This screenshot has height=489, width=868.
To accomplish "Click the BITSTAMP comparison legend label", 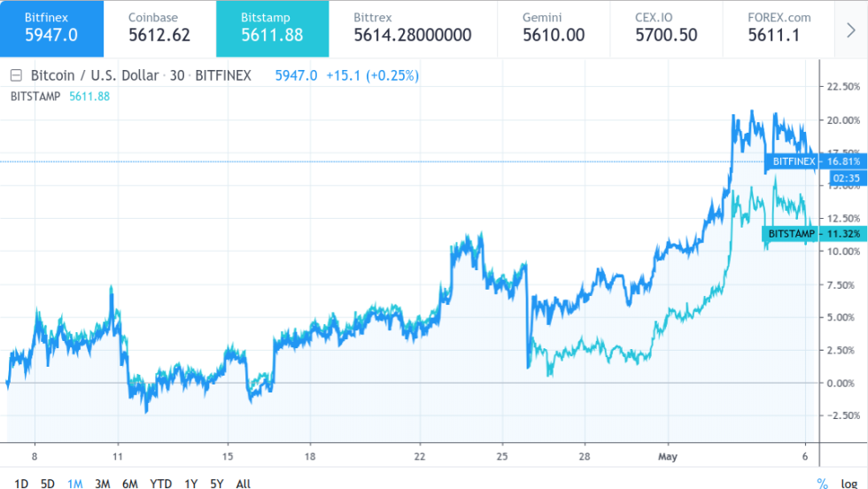I will 35,96.
